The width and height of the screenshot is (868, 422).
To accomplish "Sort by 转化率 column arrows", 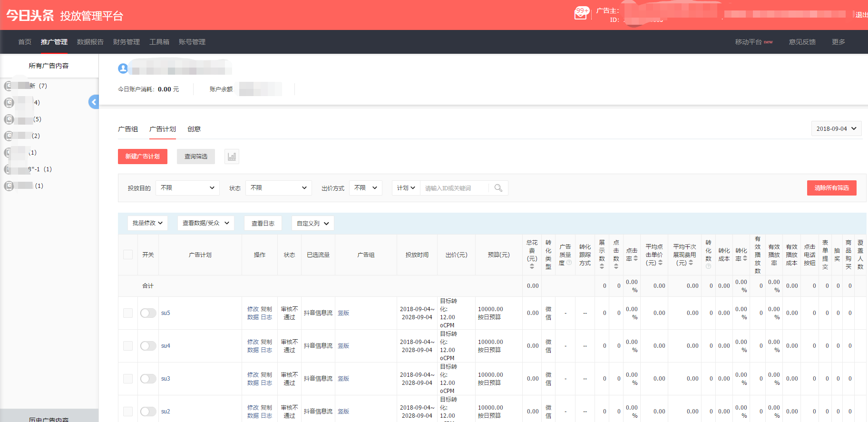I will [x=745, y=259].
